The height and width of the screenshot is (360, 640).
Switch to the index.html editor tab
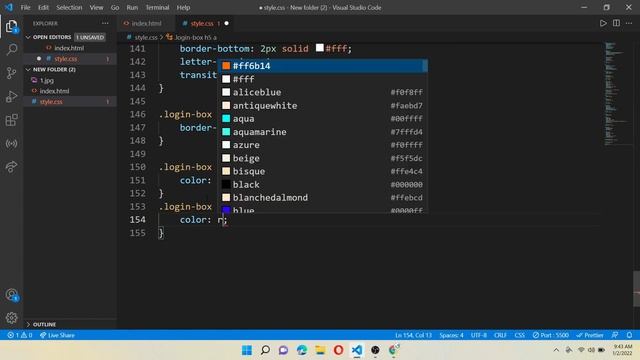tap(146, 23)
